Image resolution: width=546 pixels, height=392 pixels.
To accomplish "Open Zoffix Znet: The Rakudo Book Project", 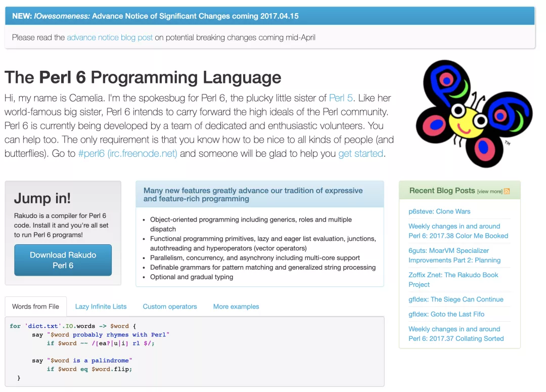I will coord(453,280).
